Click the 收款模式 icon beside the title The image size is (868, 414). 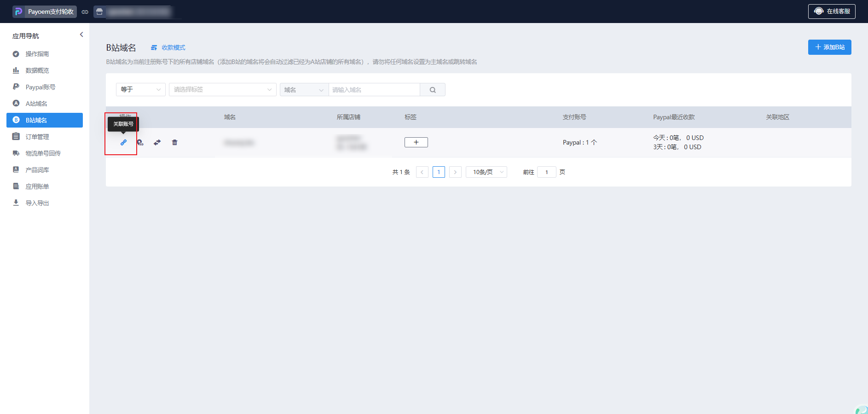[154, 47]
